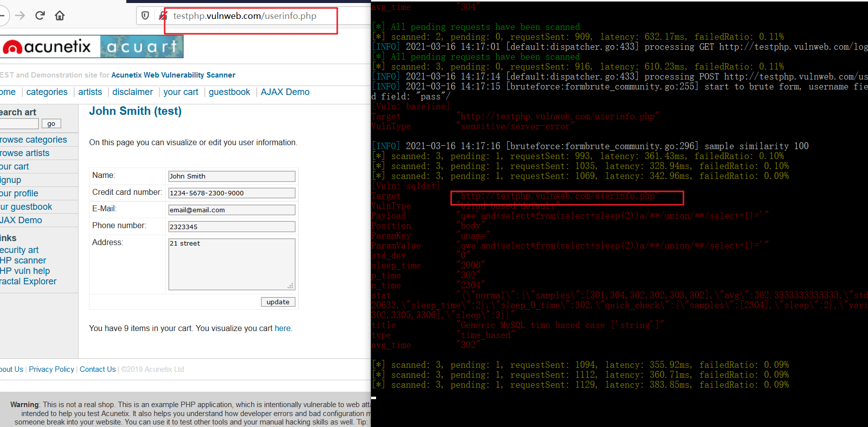Click terminal 'sample similarity 100' line
Screen dimensions: 868x427
[x=590, y=146]
